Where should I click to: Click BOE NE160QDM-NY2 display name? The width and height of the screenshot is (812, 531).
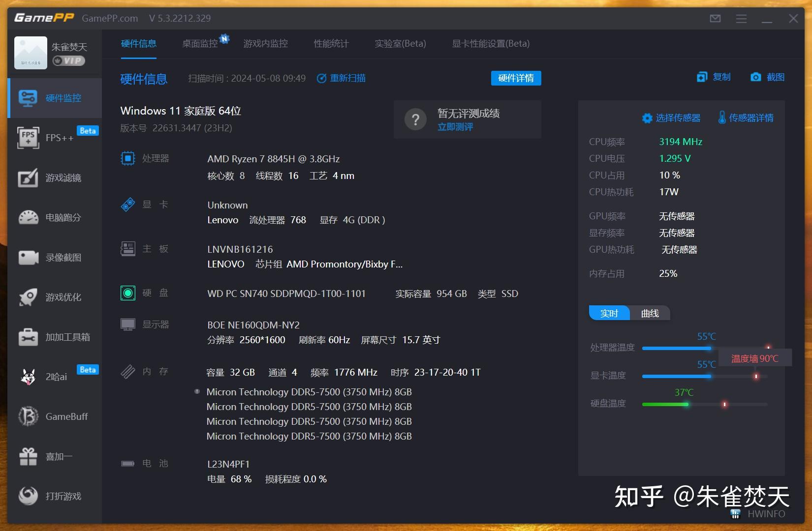pos(253,325)
